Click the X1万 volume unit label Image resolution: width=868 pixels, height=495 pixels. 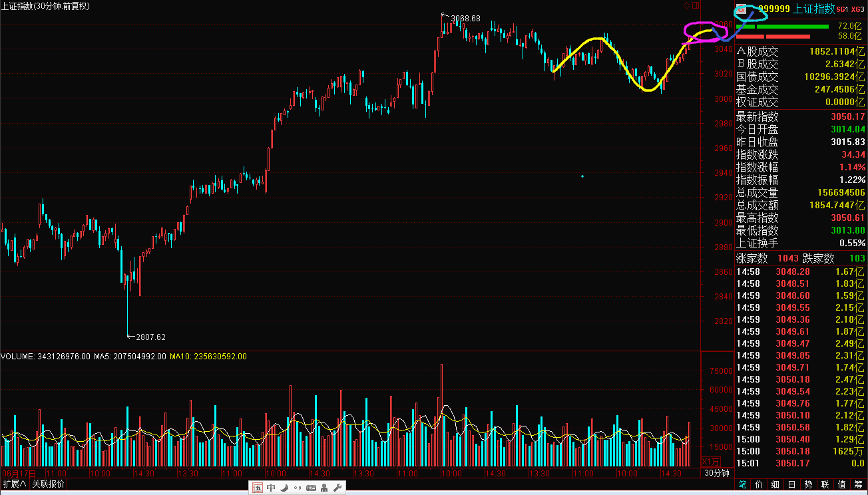click(x=711, y=461)
